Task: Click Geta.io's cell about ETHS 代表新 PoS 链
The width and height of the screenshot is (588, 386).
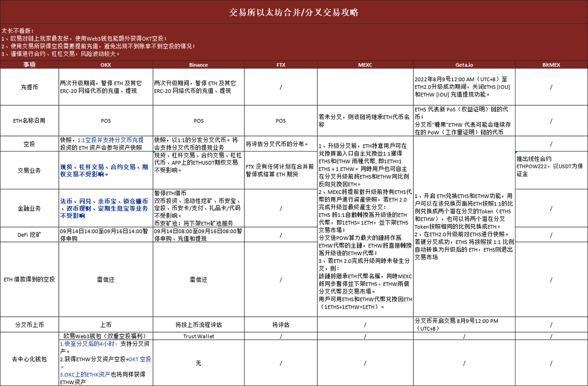Action: pos(464,121)
